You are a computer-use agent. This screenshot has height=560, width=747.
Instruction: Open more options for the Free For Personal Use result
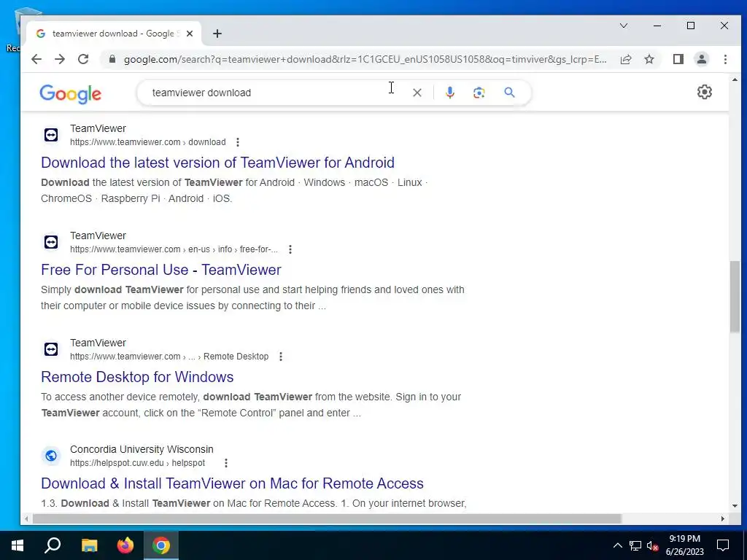pos(290,249)
